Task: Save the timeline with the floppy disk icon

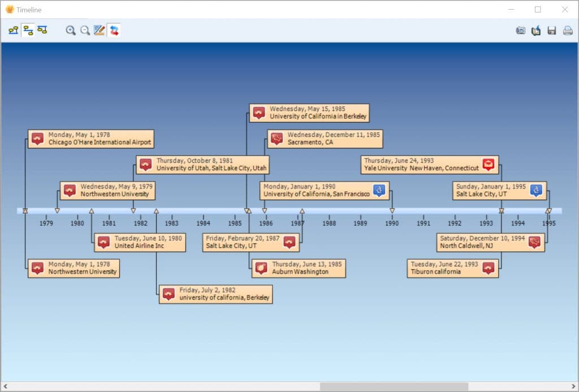Action: click(x=552, y=30)
